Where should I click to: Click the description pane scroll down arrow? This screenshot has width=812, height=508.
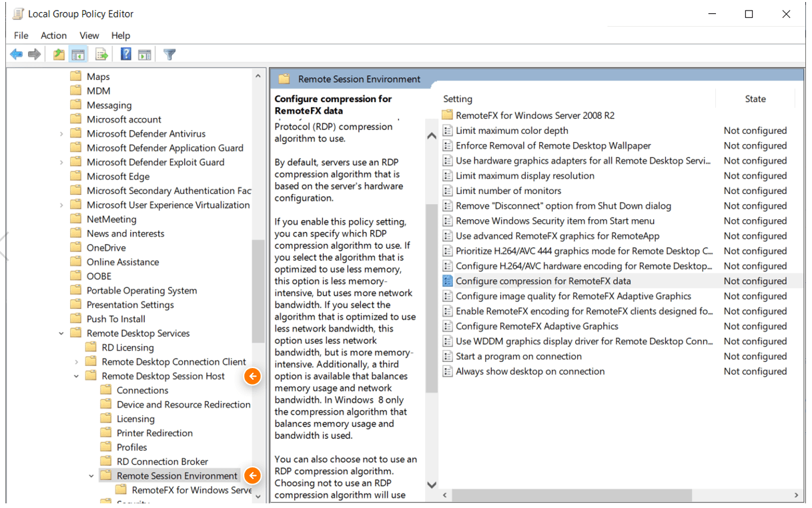pyautogui.click(x=431, y=485)
